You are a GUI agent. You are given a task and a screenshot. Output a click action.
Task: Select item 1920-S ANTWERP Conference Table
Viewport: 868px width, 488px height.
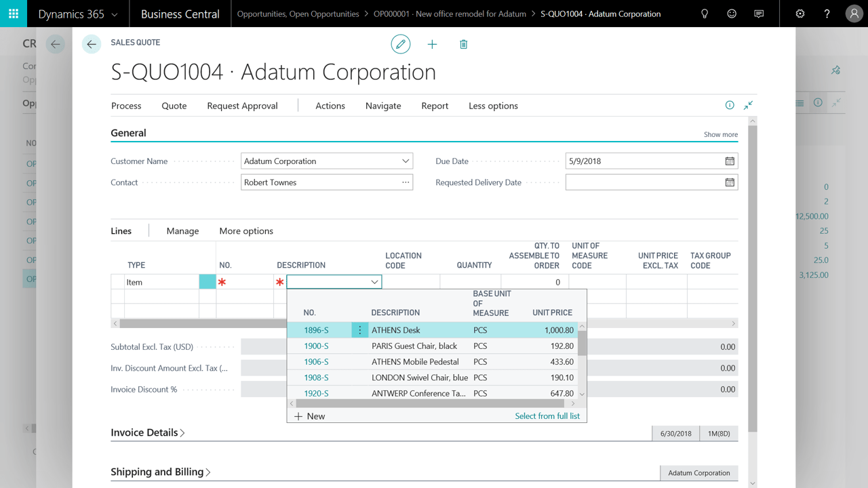[433, 393]
